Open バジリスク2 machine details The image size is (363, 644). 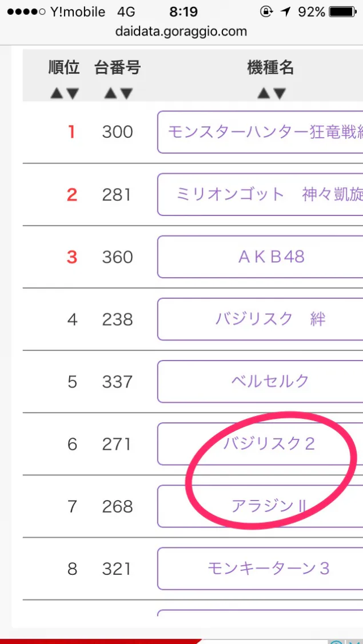(x=260, y=444)
